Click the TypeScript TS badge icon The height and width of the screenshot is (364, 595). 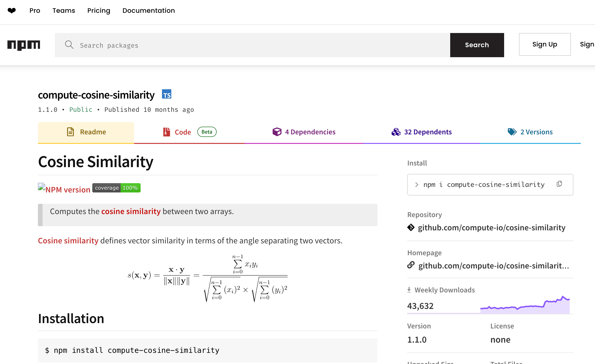(x=166, y=94)
